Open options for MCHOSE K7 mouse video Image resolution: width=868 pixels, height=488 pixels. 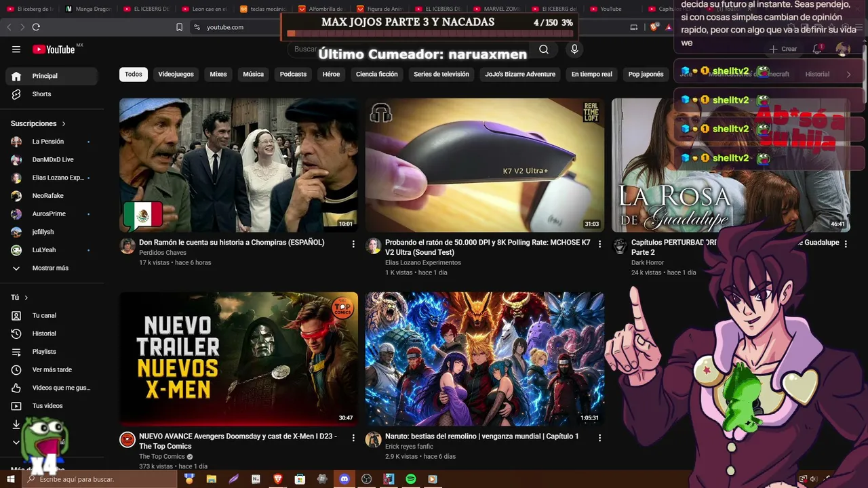point(599,244)
